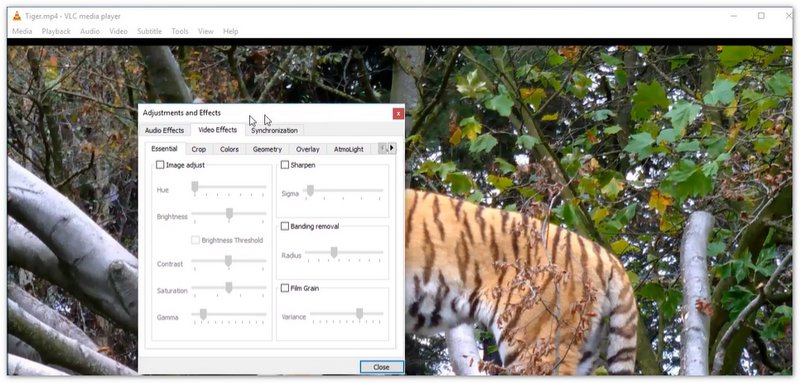Open the Colors sub-tab
This screenshot has height=383, width=800.
point(230,149)
